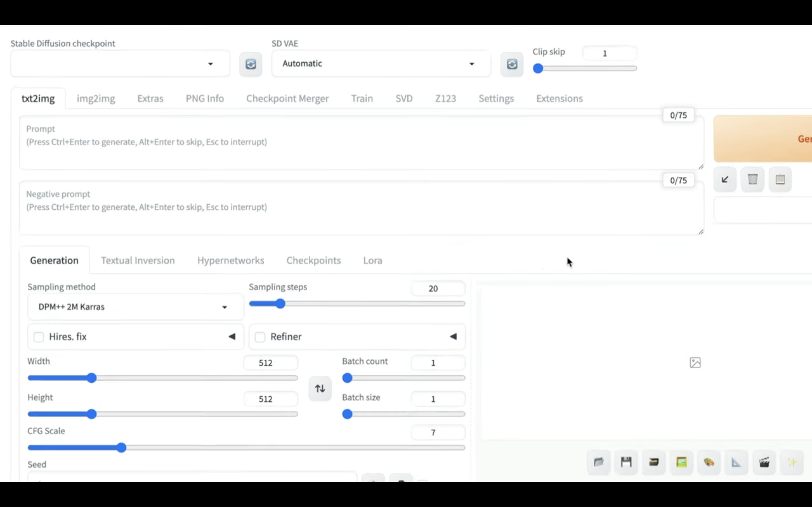Open the Lora tab
The height and width of the screenshot is (507, 812).
pyautogui.click(x=372, y=261)
